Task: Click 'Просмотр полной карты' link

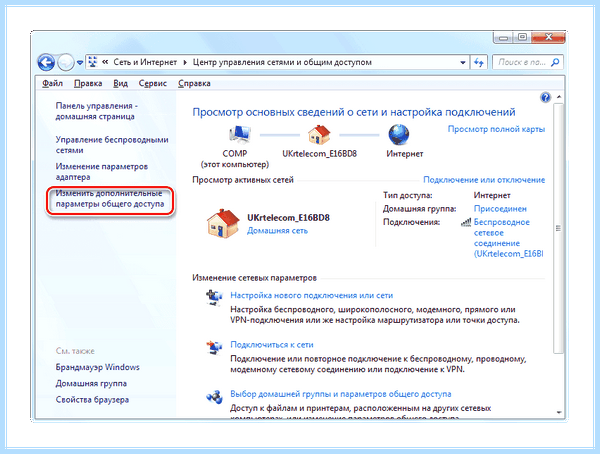Action: click(x=496, y=129)
